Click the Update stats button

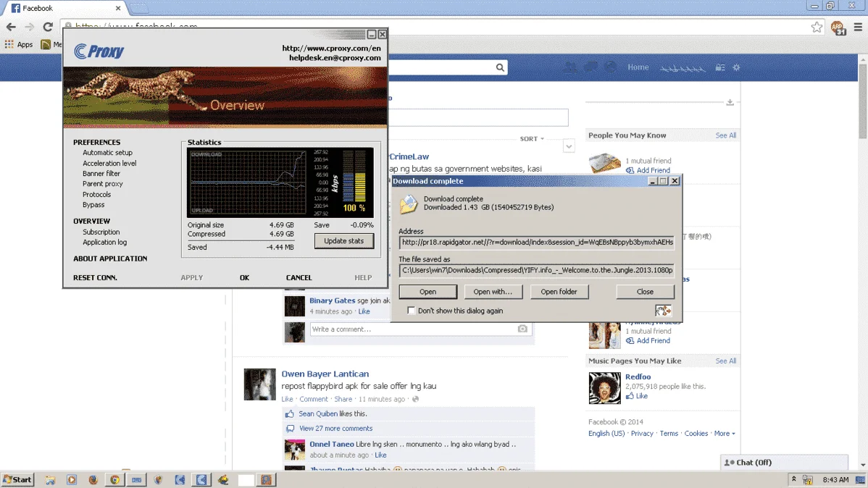point(343,240)
